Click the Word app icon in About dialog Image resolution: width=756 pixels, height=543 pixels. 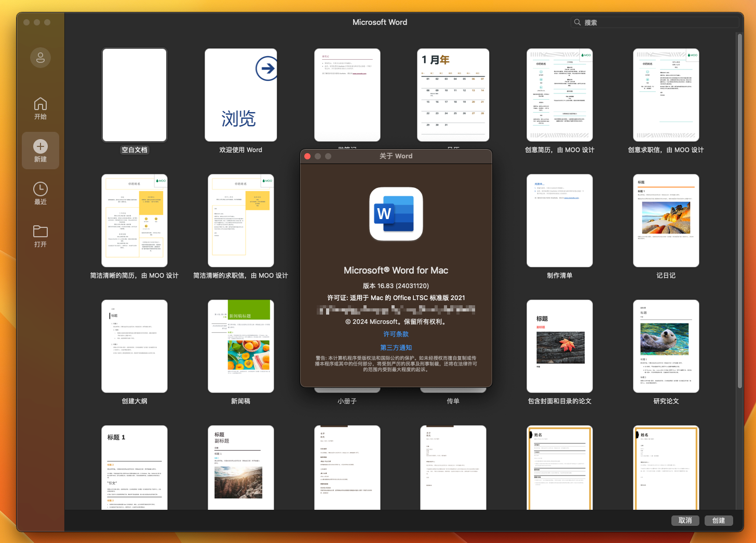tap(396, 214)
